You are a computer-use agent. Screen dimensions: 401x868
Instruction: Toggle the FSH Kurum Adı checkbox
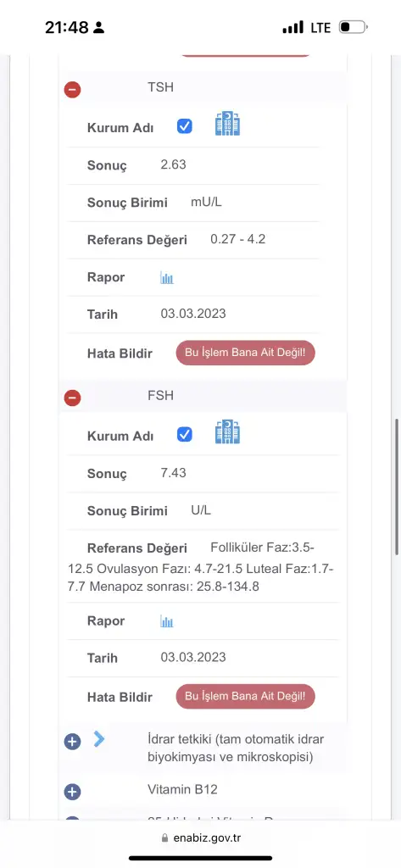click(185, 435)
